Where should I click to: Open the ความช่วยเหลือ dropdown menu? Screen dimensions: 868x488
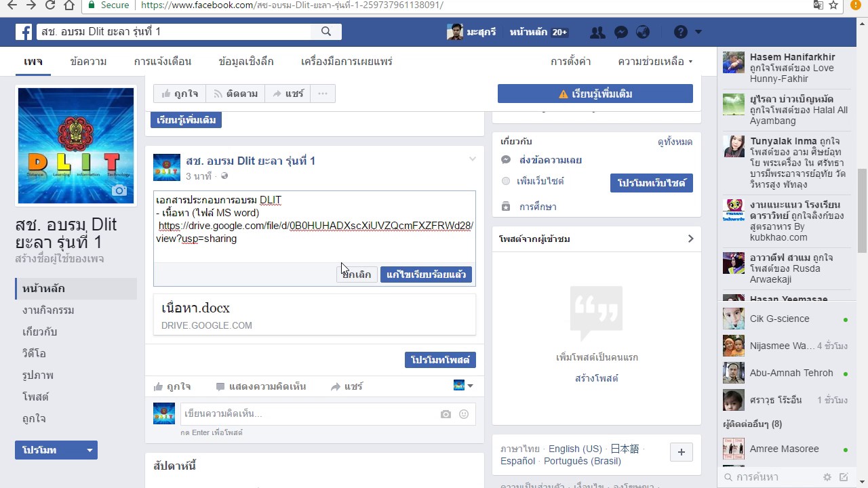655,62
